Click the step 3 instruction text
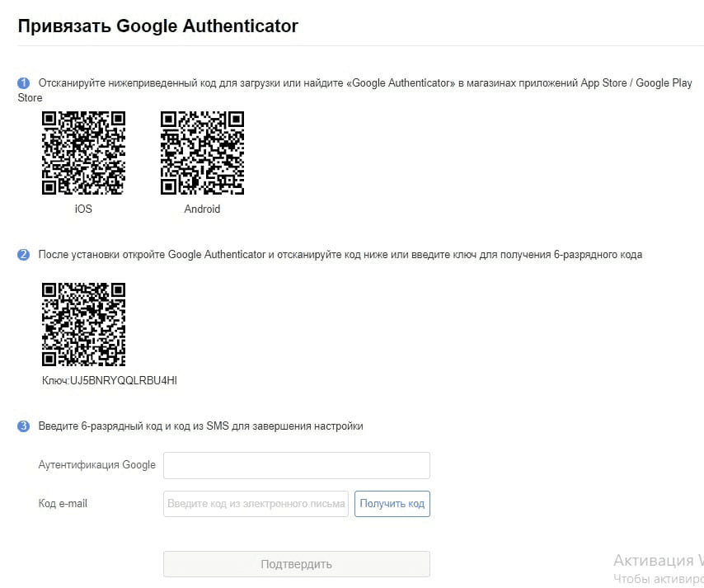This screenshot has height=588, width=704. [200, 426]
